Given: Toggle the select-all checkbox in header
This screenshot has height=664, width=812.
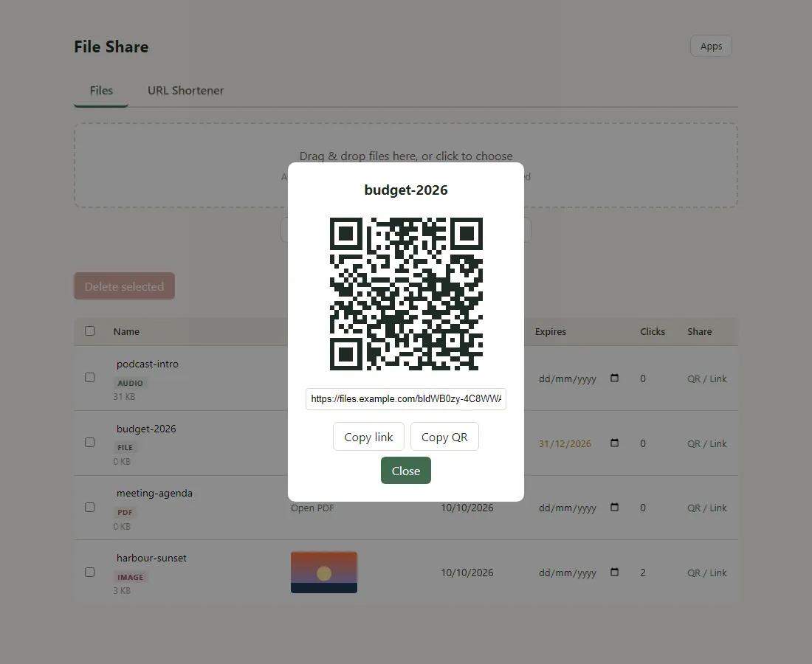Looking at the screenshot, I should [x=89, y=331].
